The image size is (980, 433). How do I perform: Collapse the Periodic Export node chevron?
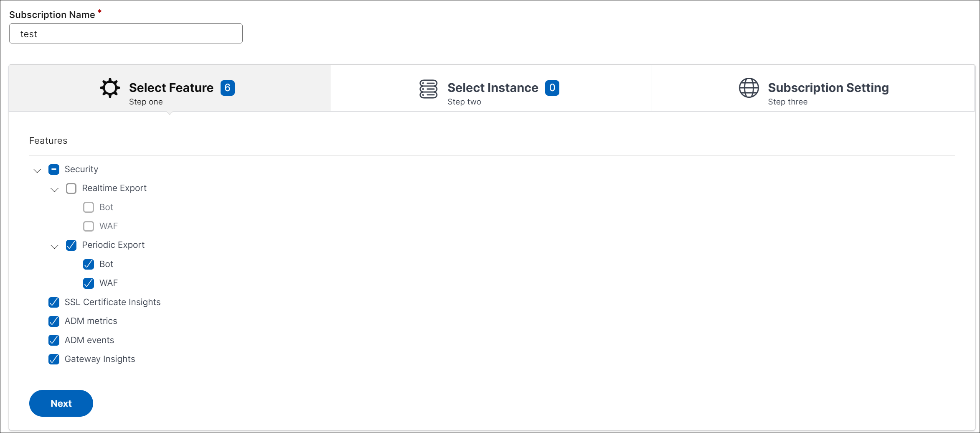[x=54, y=246]
